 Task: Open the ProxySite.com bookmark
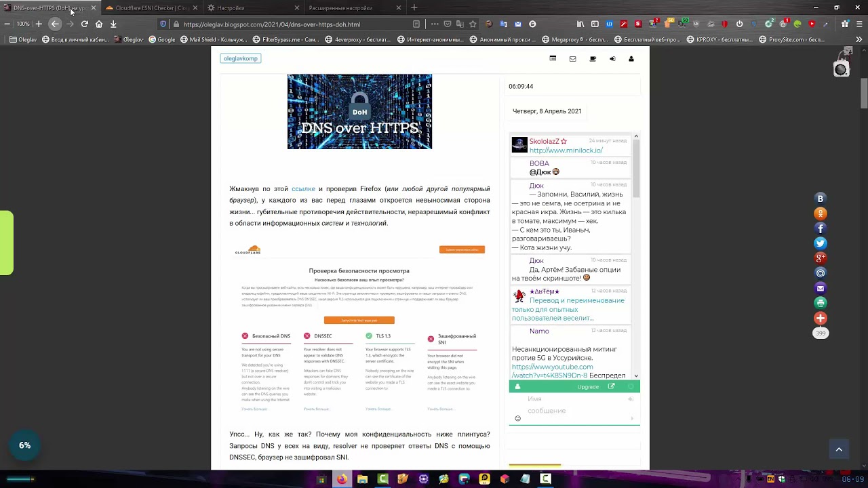tap(791, 39)
